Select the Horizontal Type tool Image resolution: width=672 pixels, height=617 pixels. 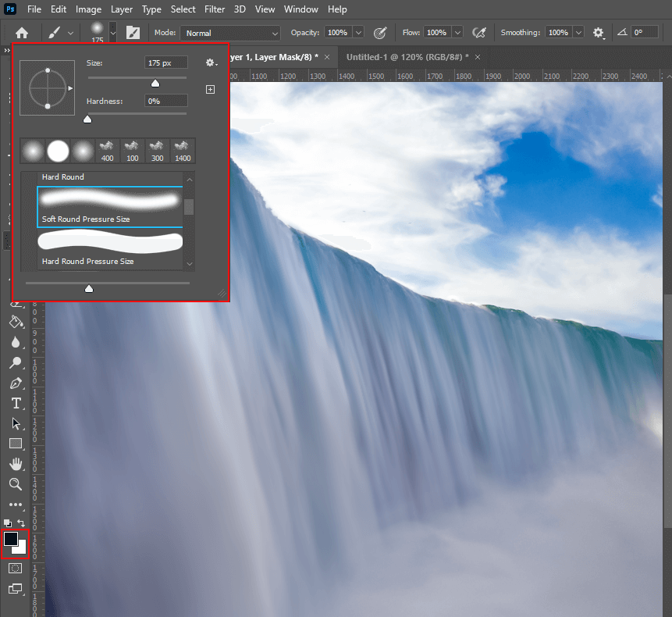pos(16,403)
